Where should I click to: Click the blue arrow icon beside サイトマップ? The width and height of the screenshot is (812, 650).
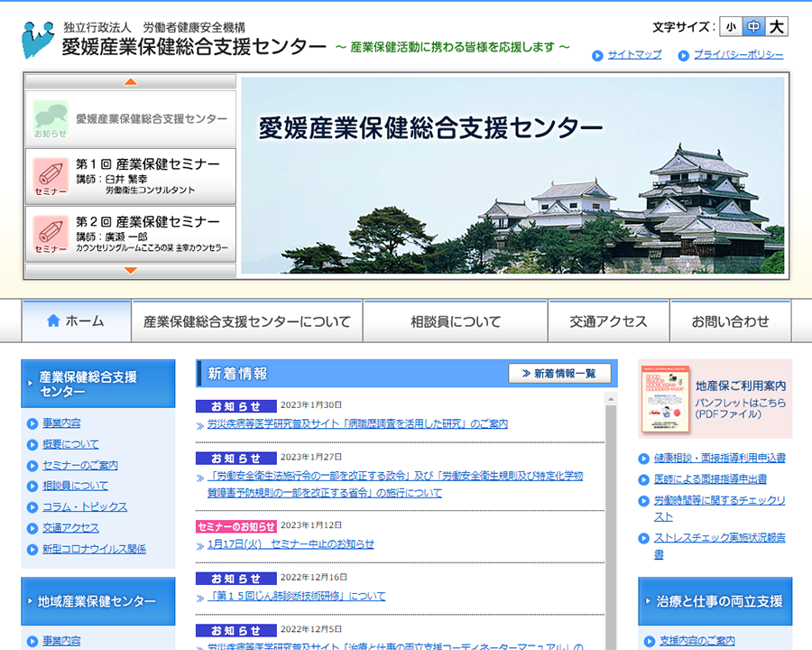click(x=597, y=56)
